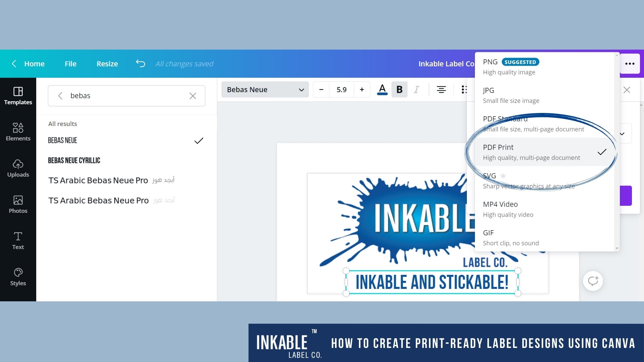Open the Photos panel
644x362 pixels.
(x=18, y=204)
